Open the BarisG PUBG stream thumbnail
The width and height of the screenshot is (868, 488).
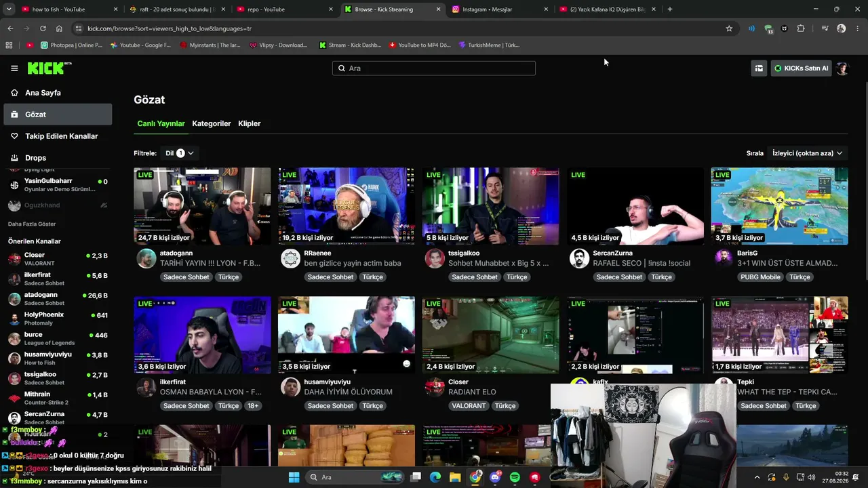point(779,206)
